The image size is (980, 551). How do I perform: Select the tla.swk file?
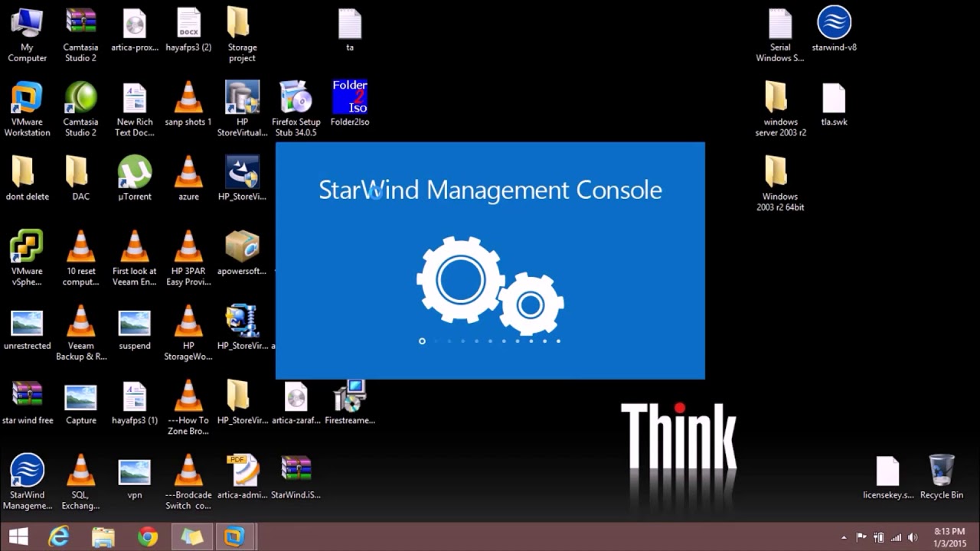(834, 105)
